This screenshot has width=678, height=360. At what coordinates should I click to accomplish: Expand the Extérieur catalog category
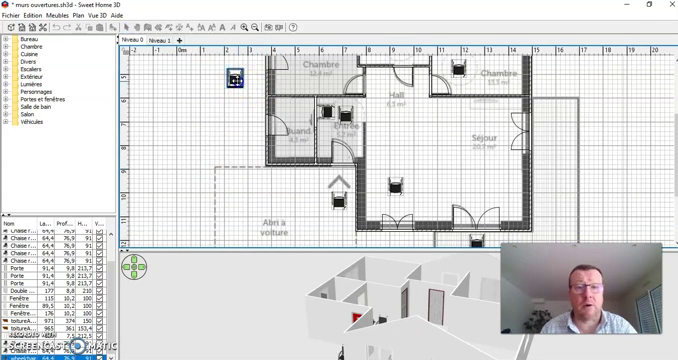coord(6,76)
